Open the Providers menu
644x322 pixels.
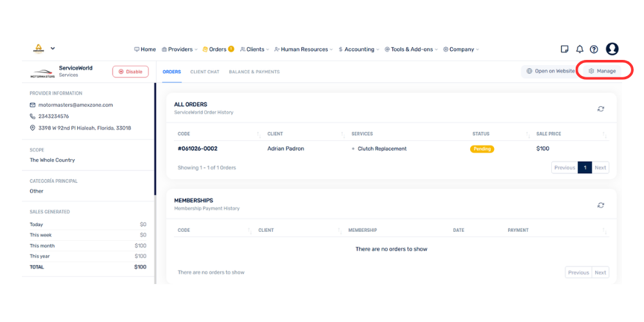click(x=180, y=50)
